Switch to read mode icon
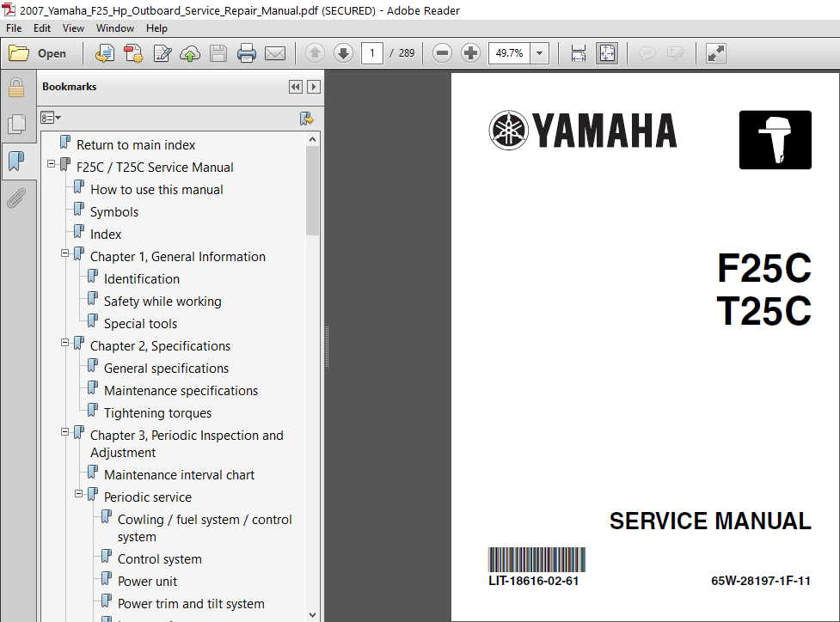840x622 pixels. click(x=715, y=53)
